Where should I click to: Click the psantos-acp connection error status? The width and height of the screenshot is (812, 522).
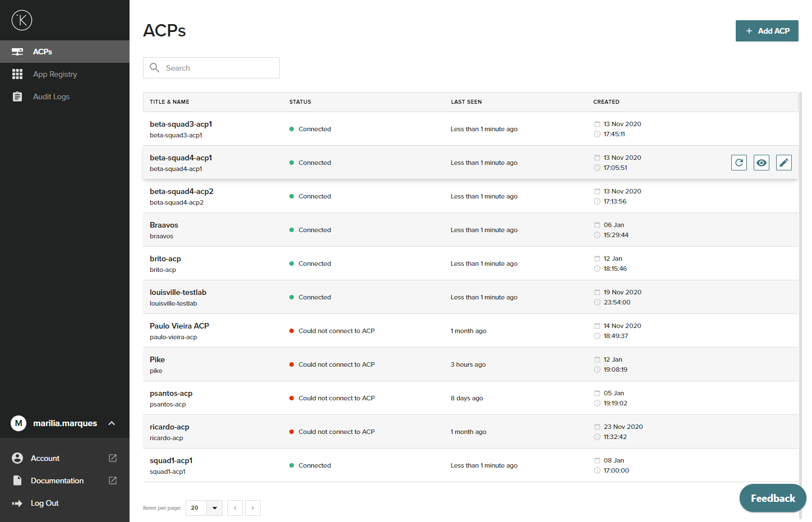pos(332,398)
